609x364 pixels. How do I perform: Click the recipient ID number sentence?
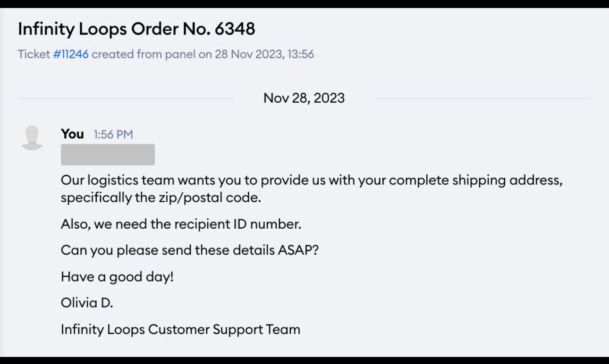[181, 224]
